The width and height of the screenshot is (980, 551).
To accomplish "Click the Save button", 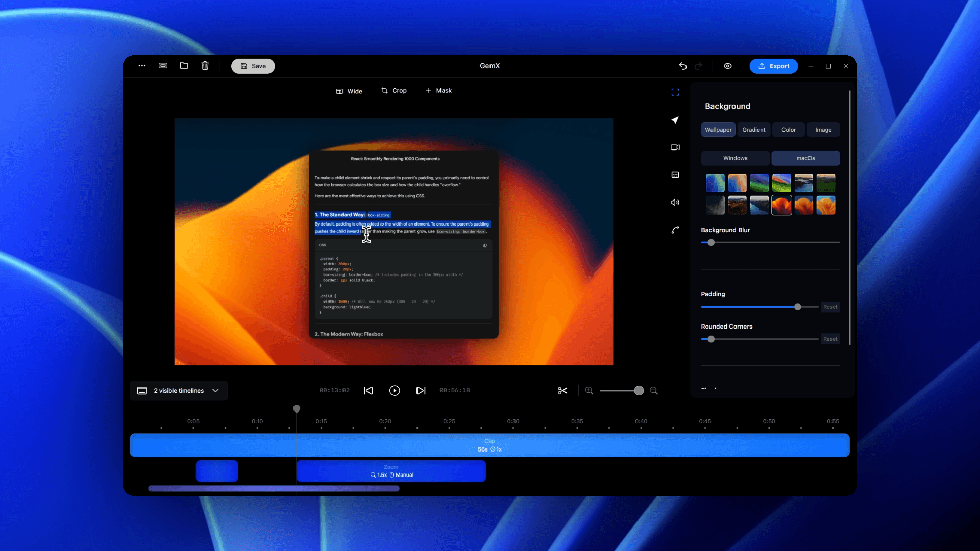I will [253, 66].
